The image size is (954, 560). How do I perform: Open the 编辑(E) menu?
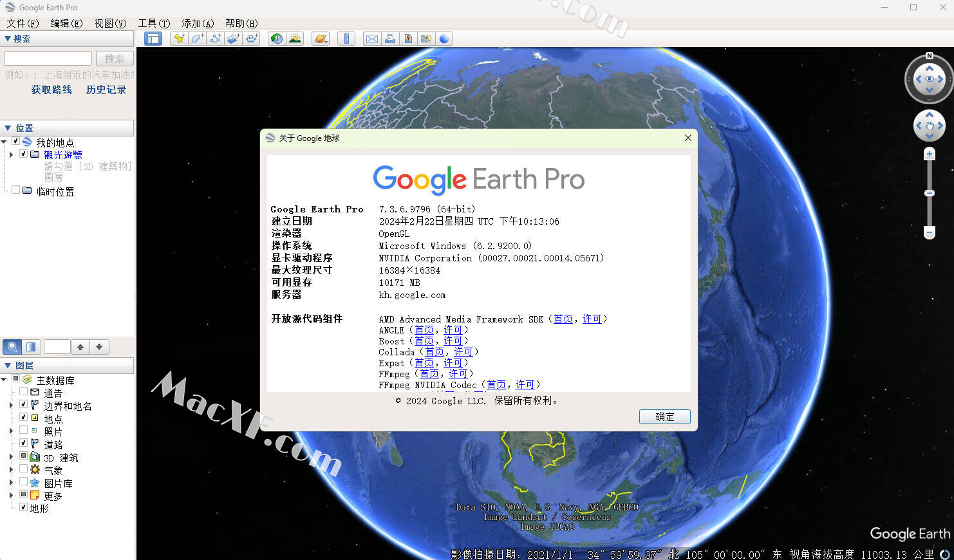pos(66,23)
